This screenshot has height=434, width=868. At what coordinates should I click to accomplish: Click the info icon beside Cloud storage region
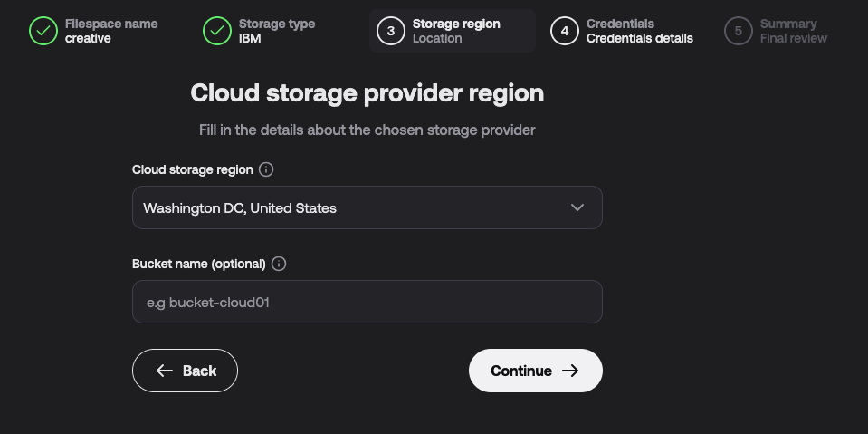(x=266, y=169)
